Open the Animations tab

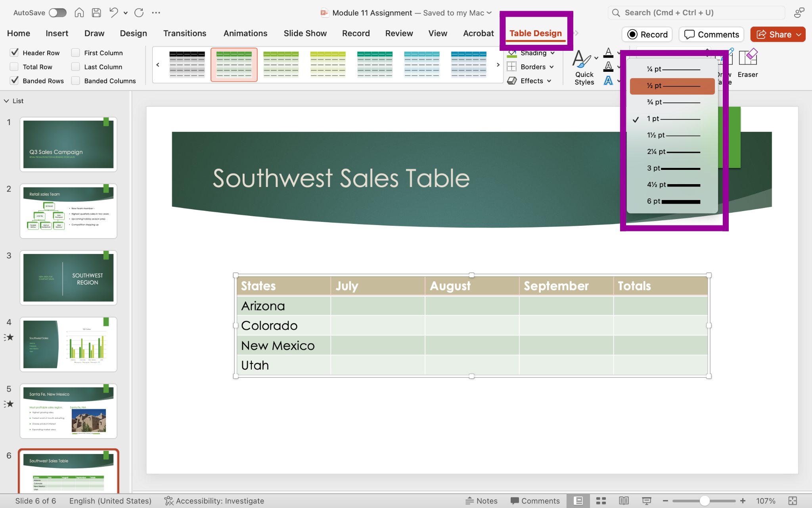tap(245, 33)
